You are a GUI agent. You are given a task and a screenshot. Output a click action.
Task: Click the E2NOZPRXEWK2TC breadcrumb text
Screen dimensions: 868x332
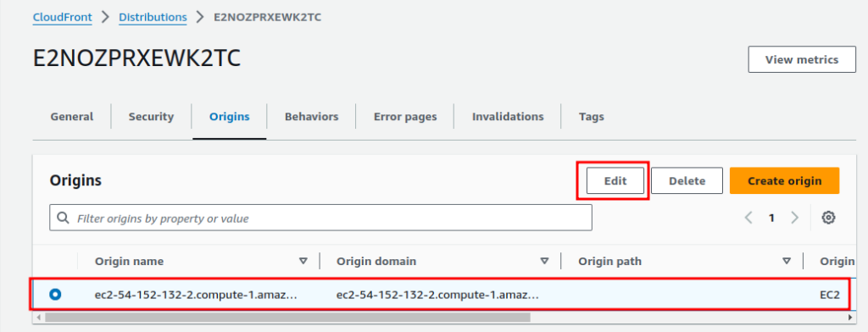tap(267, 17)
